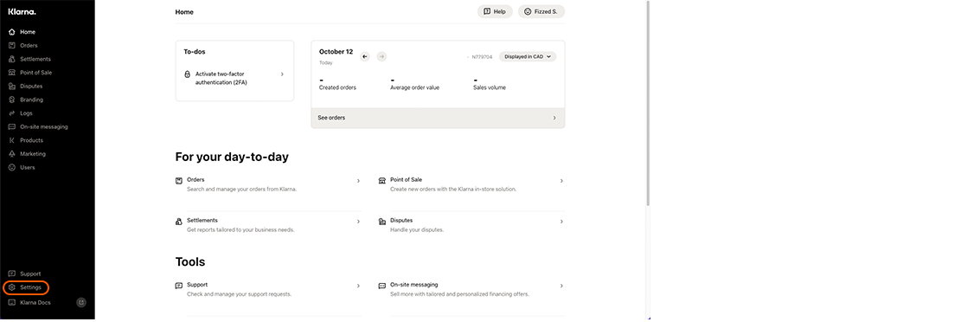
Task: Expand the Activate two-factor authentication to-do
Action: click(x=234, y=78)
